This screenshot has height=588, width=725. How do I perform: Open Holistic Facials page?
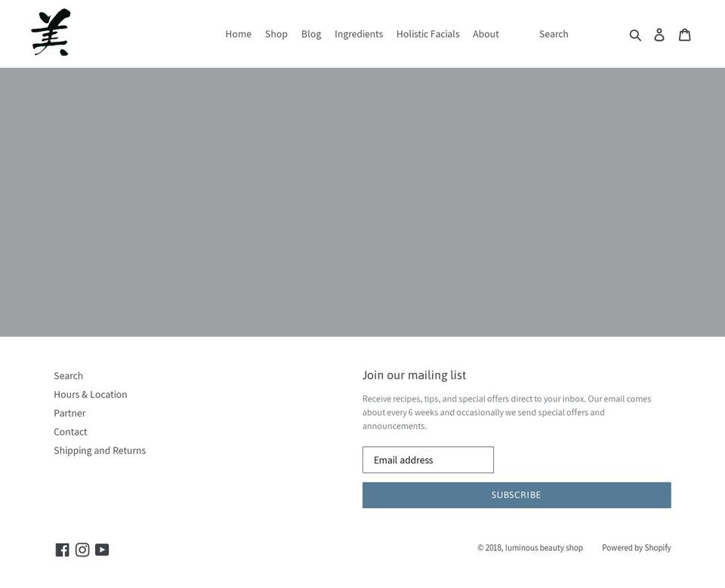(427, 34)
